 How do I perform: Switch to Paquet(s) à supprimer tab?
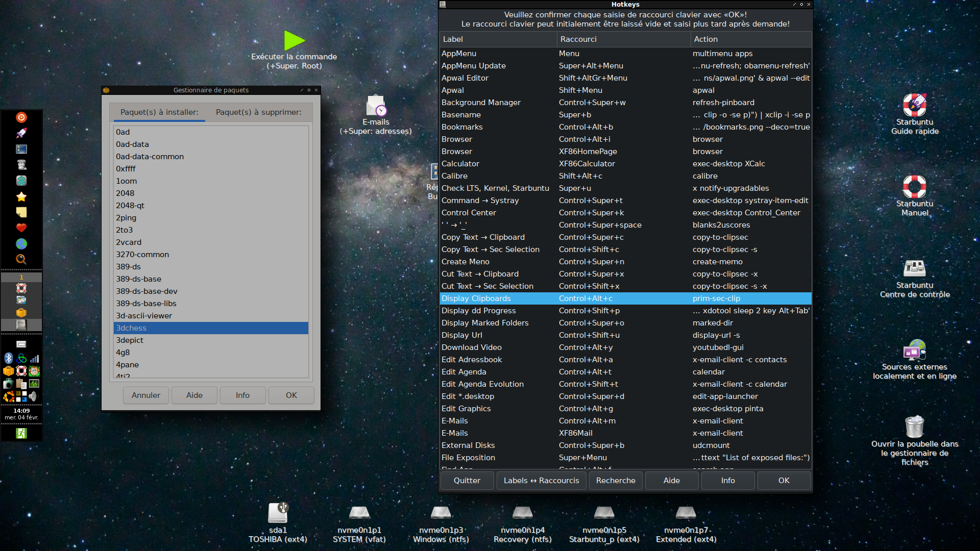pos(258,112)
